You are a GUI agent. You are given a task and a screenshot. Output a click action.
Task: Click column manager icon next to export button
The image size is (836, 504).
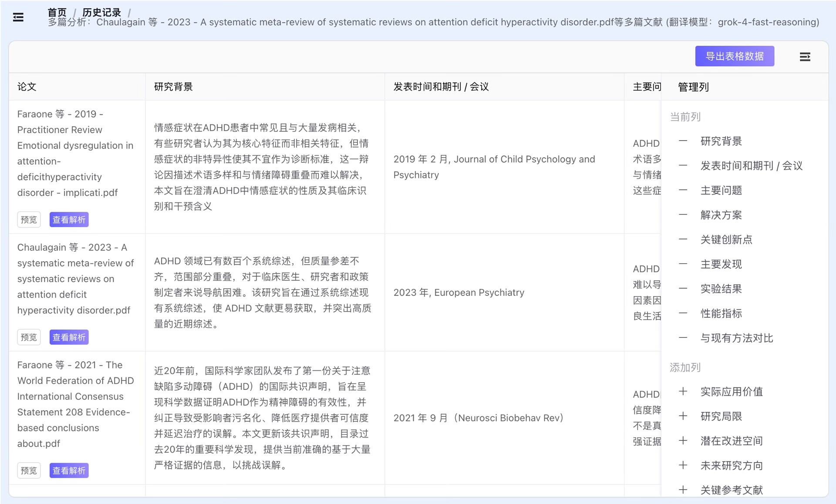coord(805,57)
